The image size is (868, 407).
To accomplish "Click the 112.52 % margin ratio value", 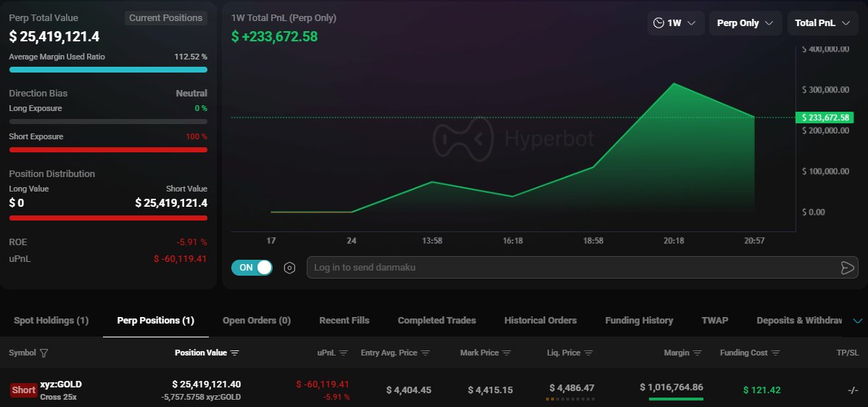I will coord(191,57).
